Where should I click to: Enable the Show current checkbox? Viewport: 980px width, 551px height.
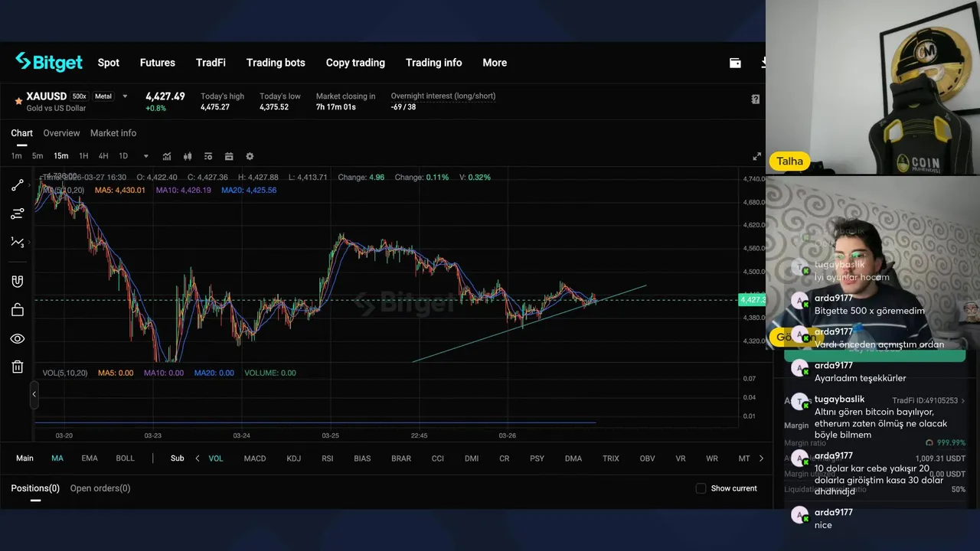pyautogui.click(x=701, y=488)
